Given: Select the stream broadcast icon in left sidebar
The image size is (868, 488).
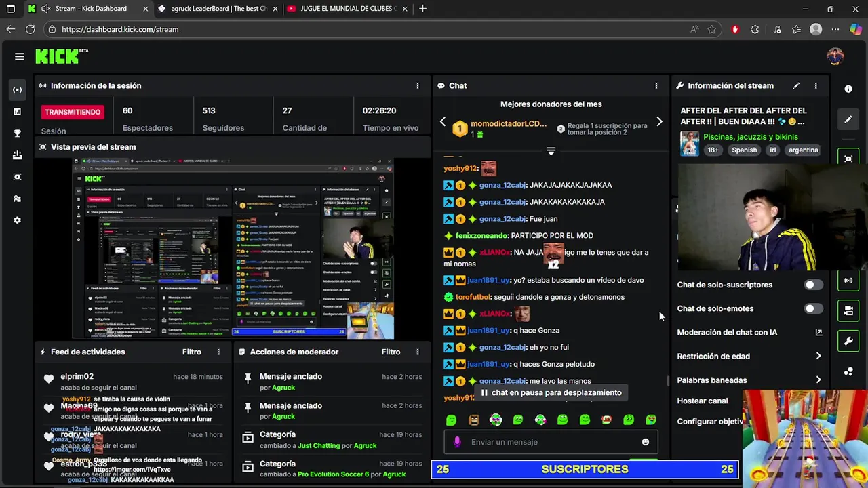Looking at the screenshot, I should [x=17, y=89].
